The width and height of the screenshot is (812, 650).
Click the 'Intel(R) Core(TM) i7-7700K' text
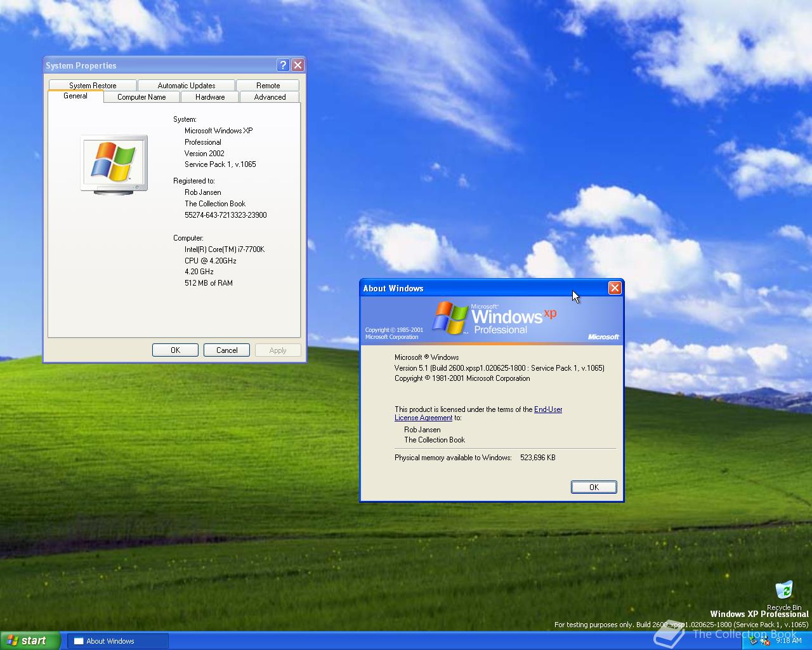click(225, 249)
